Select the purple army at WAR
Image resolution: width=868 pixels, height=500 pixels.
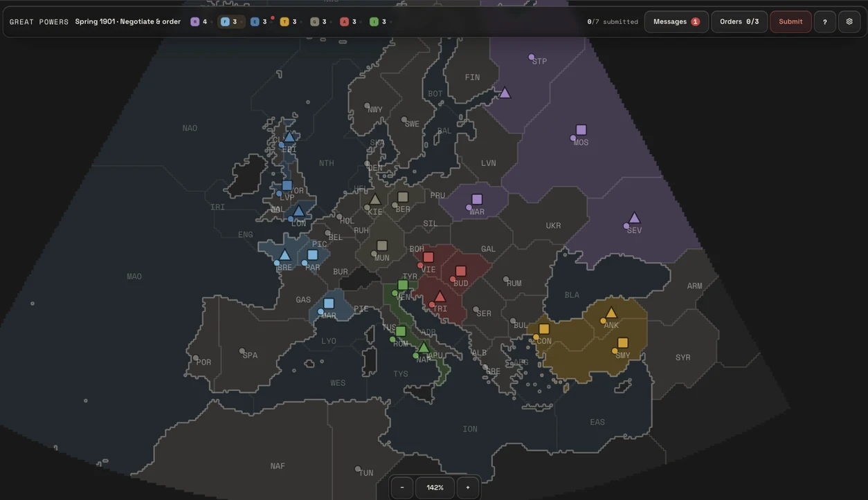477,199
